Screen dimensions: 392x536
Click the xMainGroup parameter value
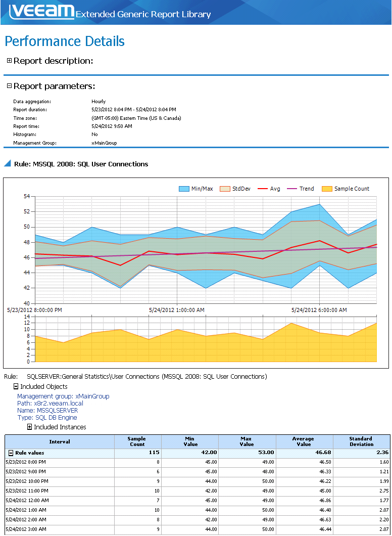[x=104, y=143]
